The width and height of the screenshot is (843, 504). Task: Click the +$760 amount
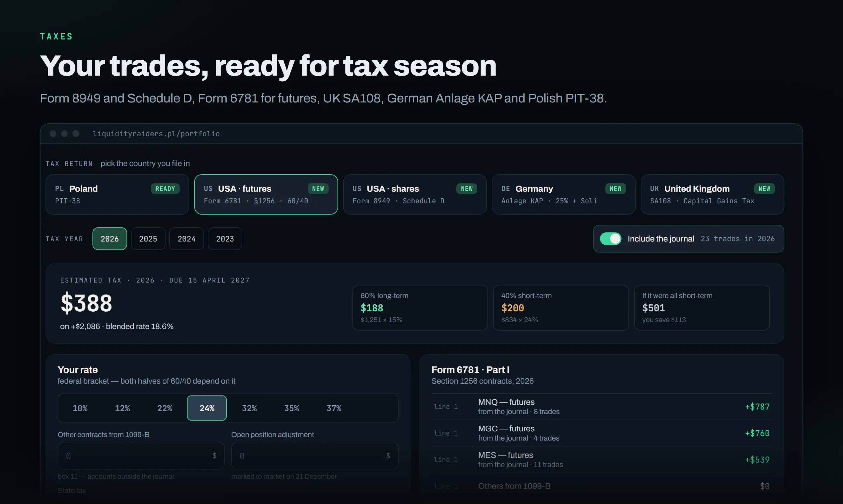tap(757, 433)
